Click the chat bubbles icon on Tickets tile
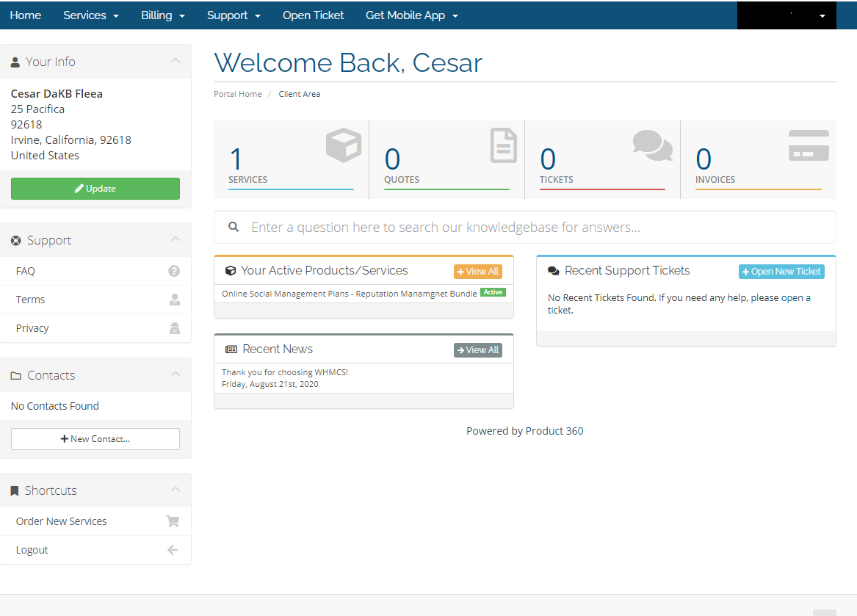The width and height of the screenshot is (857, 616). tap(653, 145)
